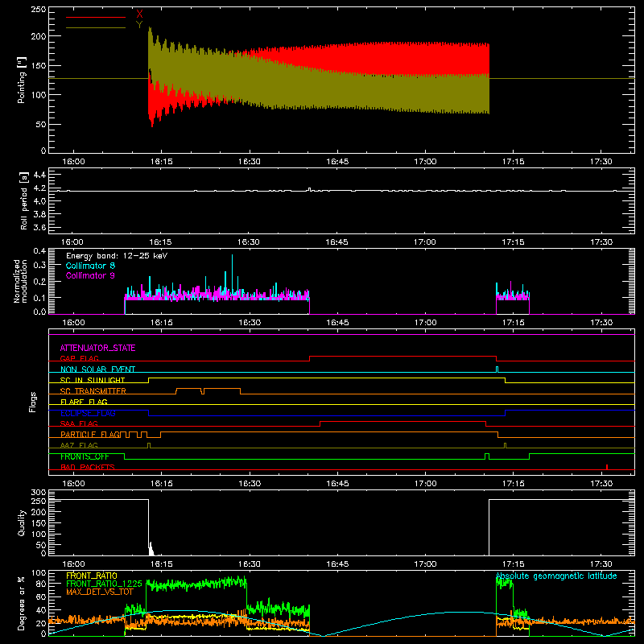Click the Roll period [s] axis title
Image resolution: width=644 pixels, height=644 pixels.
(x=23, y=200)
